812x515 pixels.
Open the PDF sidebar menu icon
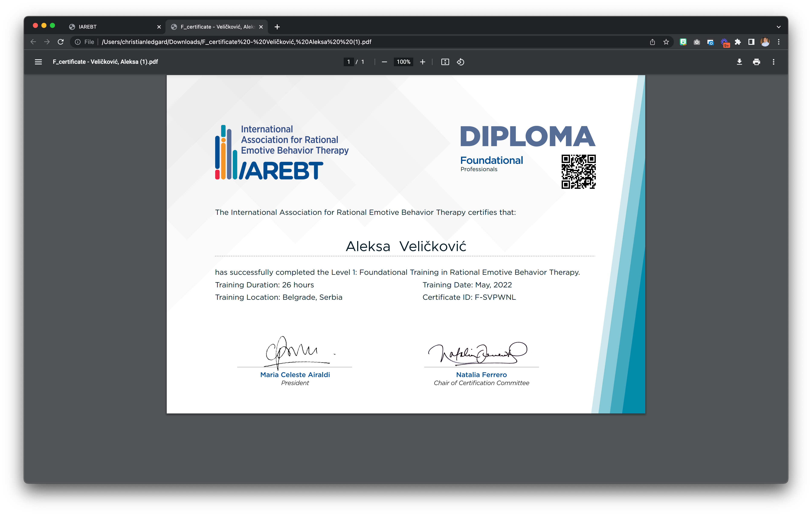[x=38, y=62]
